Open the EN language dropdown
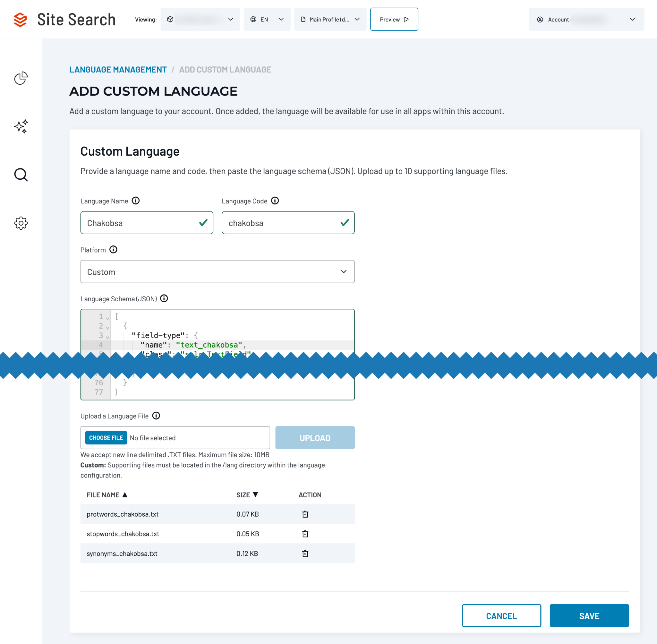Viewport: 657px width, 644px height. (x=267, y=19)
